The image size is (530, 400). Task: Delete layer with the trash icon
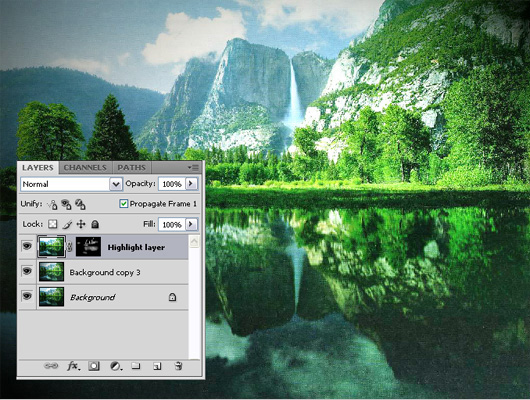[178, 366]
